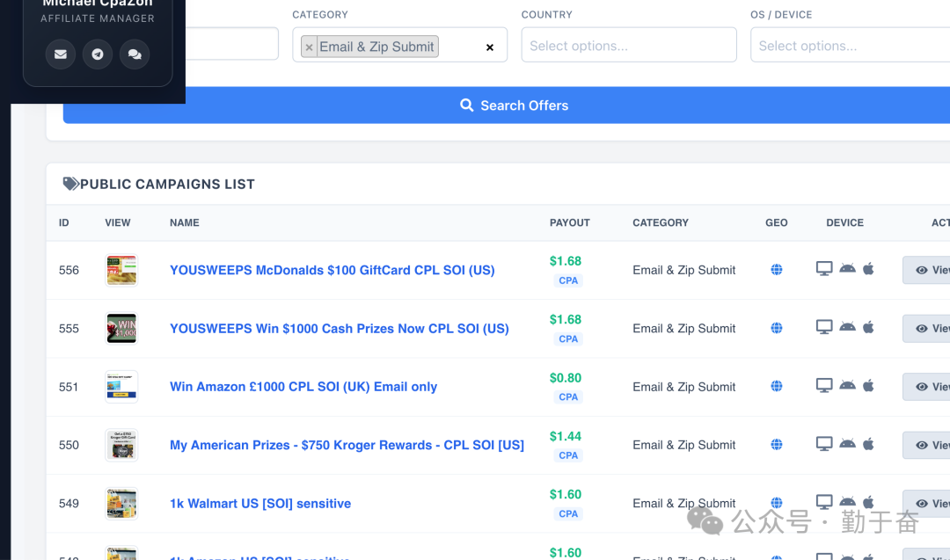The height and width of the screenshot is (560, 950).
Task: Click the NAME column header
Action: (x=184, y=222)
